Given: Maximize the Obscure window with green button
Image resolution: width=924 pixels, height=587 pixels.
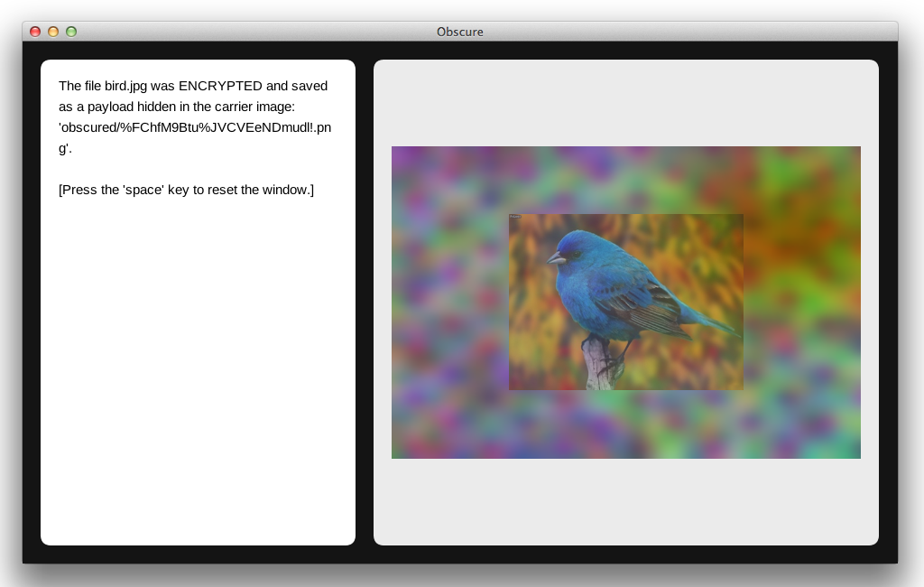Looking at the screenshot, I should tap(71, 32).
